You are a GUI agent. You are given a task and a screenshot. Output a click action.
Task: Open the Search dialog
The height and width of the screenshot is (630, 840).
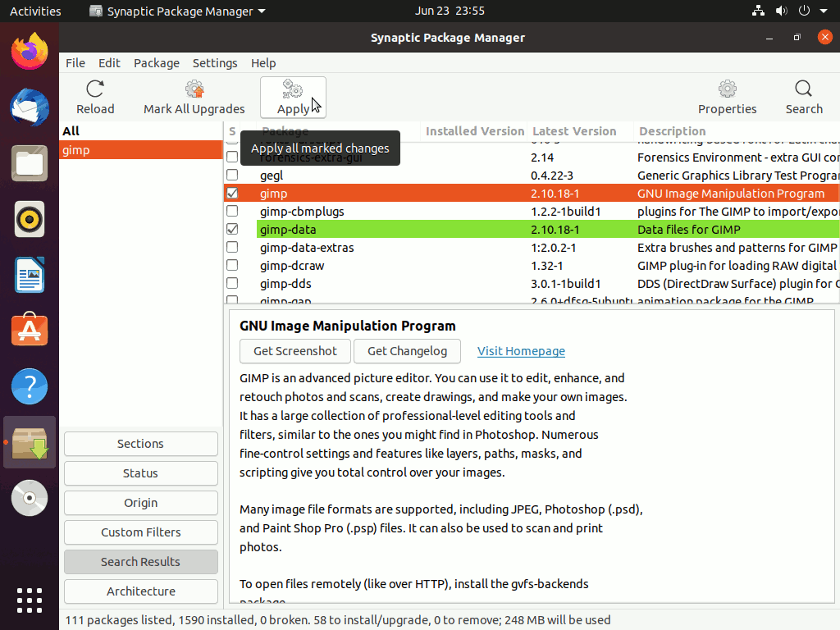click(804, 98)
